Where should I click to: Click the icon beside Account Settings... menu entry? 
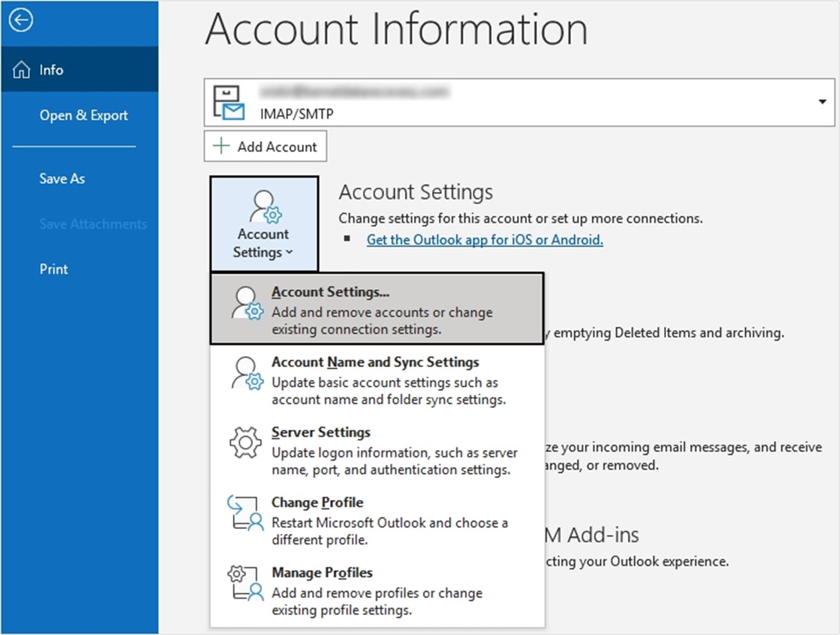(x=247, y=303)
